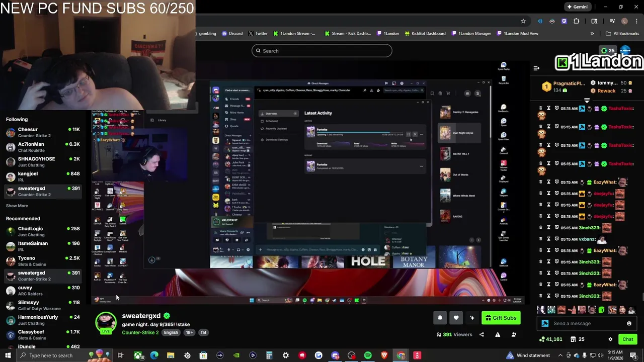Click the fat tag
The image size is (644, 362).
click(203, 332)
